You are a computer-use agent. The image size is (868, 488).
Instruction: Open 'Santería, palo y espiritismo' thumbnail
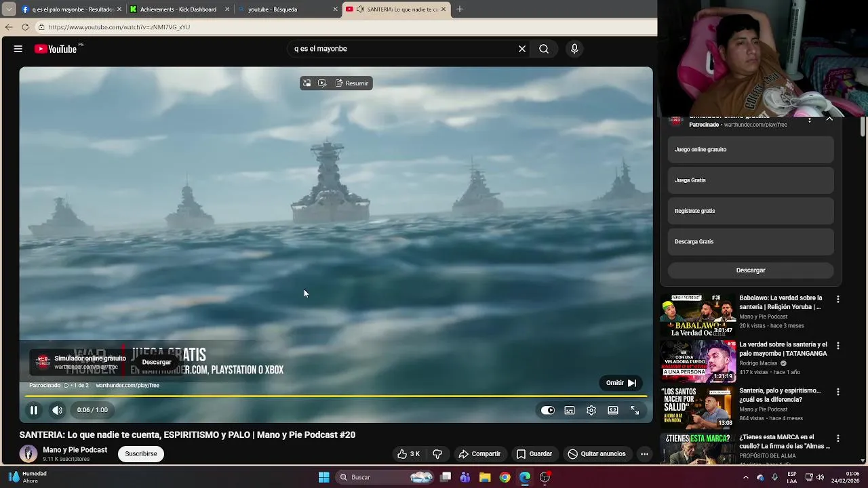click(x=698, y=407)
